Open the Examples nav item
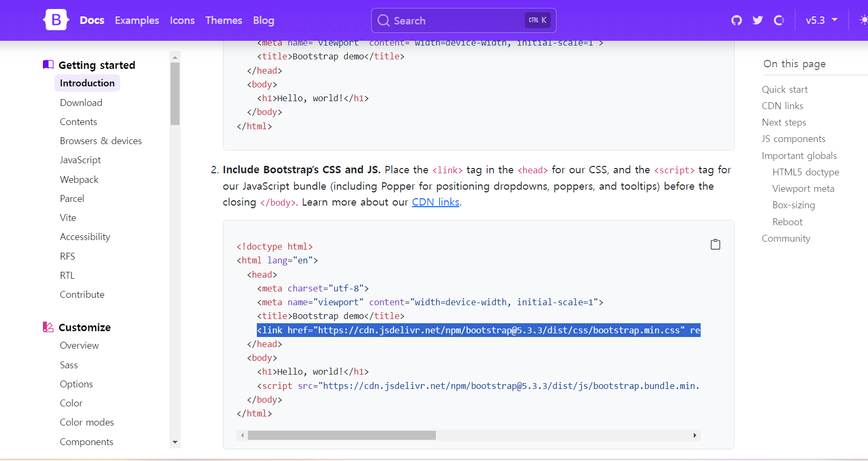Viewport: 868px width, 461px height. pyautogui.click(x=137, y=20)
